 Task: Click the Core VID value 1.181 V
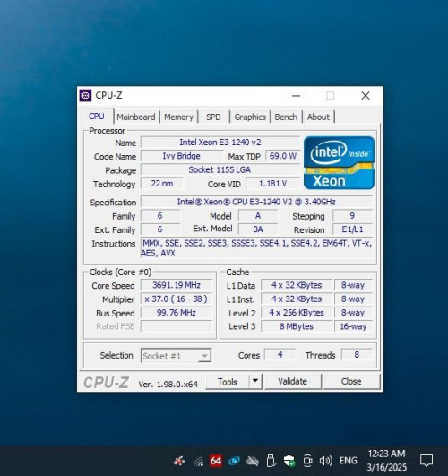(272, 184)
